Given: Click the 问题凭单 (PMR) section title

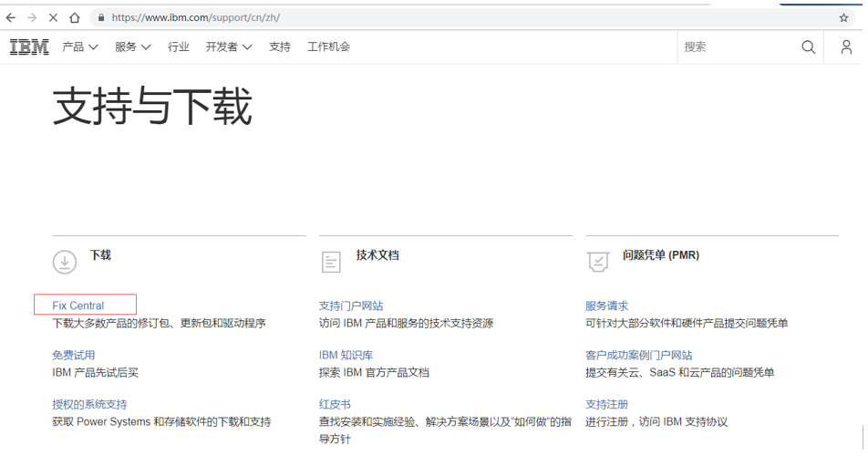Looking at the screenshot, I should [661, 255].
